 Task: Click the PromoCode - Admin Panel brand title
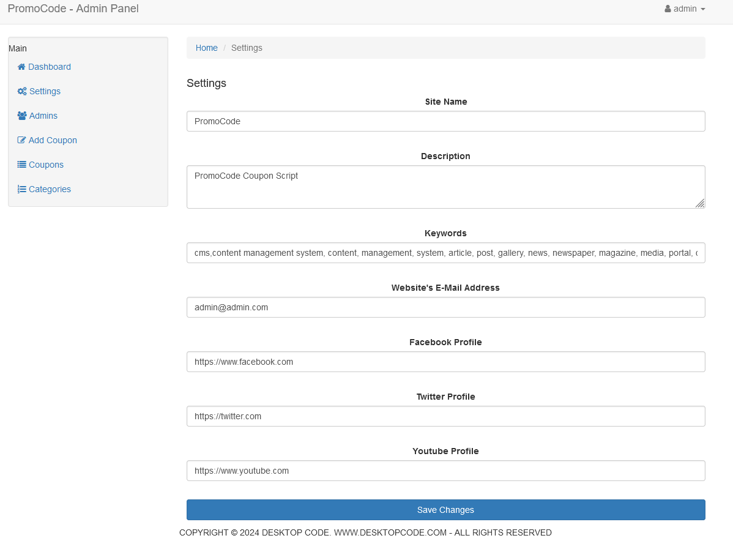73,9
